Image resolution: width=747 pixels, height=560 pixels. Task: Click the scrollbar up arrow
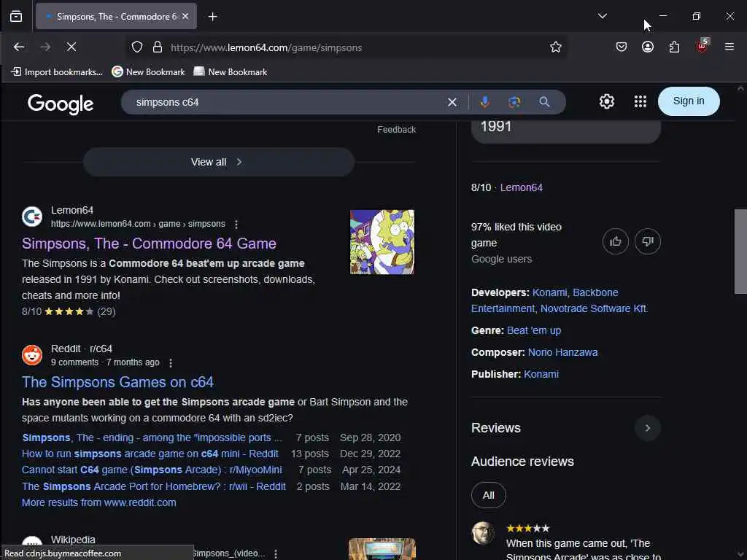(740, 88)
